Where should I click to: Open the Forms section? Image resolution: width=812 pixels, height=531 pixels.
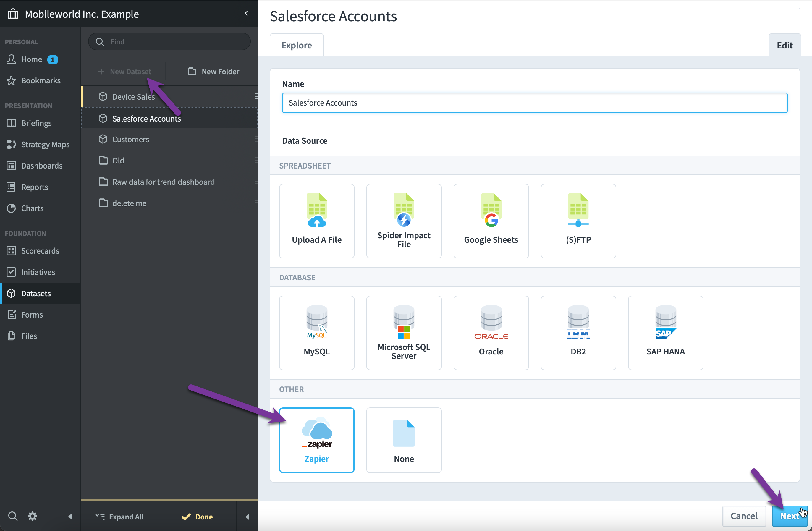[32, 315]
